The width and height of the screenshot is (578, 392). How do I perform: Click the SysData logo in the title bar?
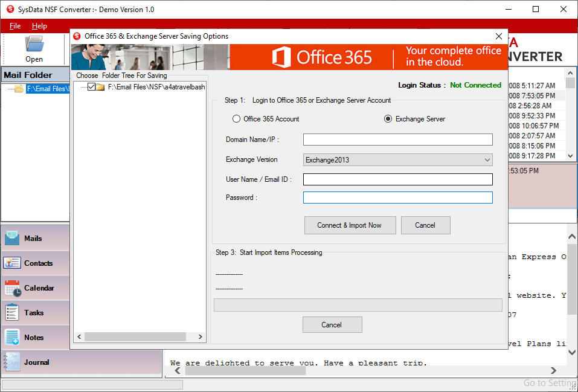[x=10, y=9]
